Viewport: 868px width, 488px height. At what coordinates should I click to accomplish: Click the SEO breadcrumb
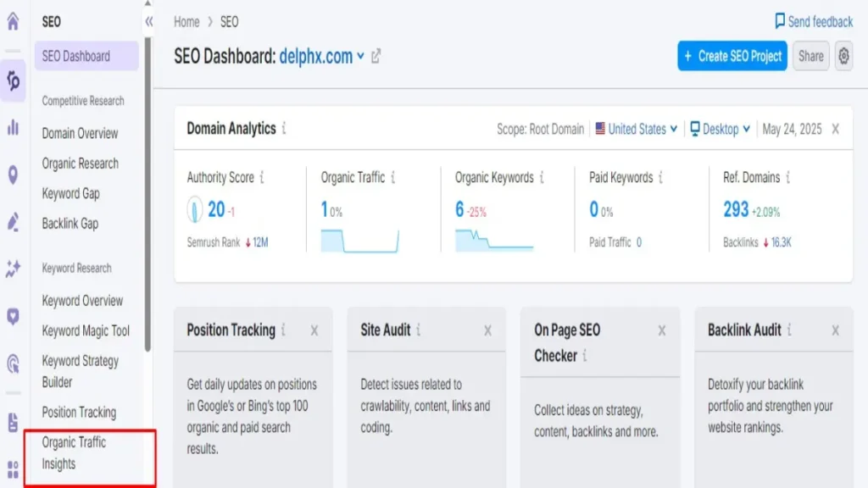(229, 21)
